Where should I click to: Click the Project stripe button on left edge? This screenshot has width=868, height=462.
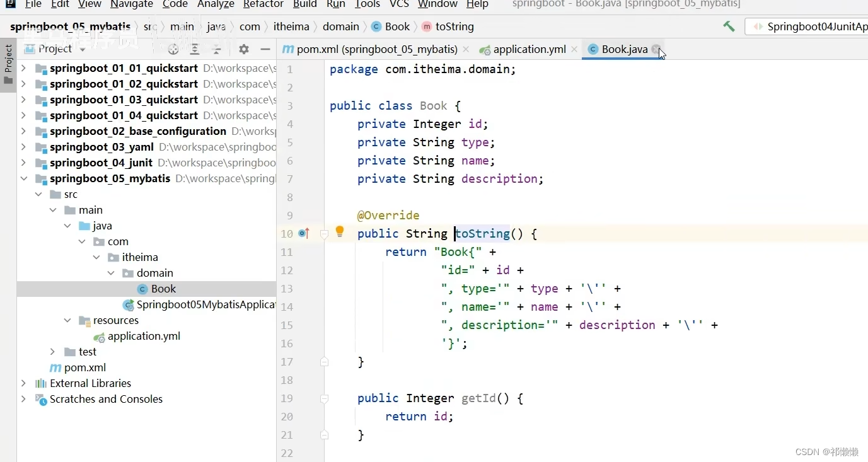8,61
